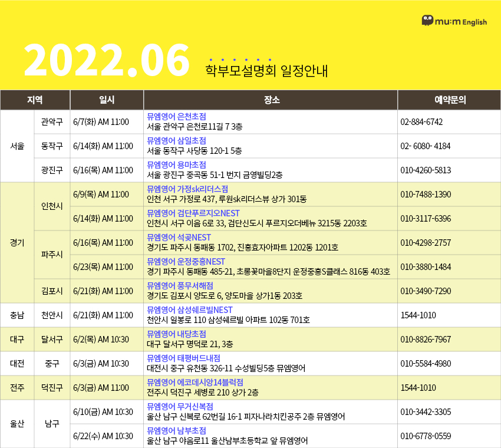This screenshot has height=448, width=501.
Task: Select the 전주 region cell
Action: 17,388
